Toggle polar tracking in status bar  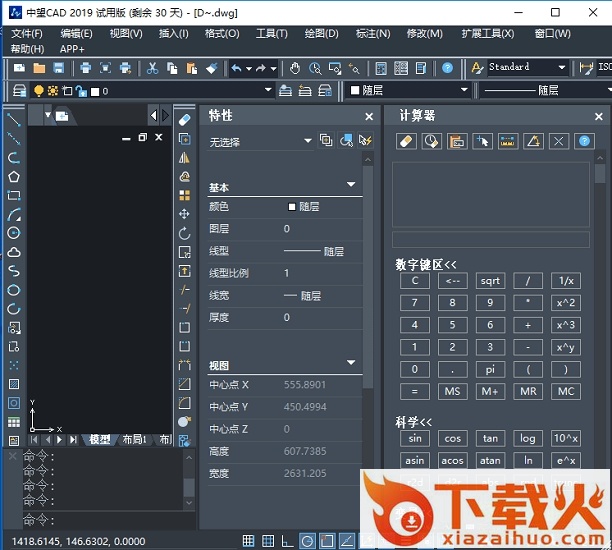pos(308,541)
